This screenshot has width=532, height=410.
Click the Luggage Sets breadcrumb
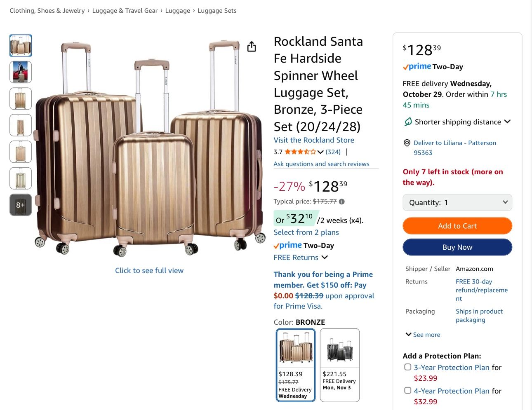pos(217,10)
